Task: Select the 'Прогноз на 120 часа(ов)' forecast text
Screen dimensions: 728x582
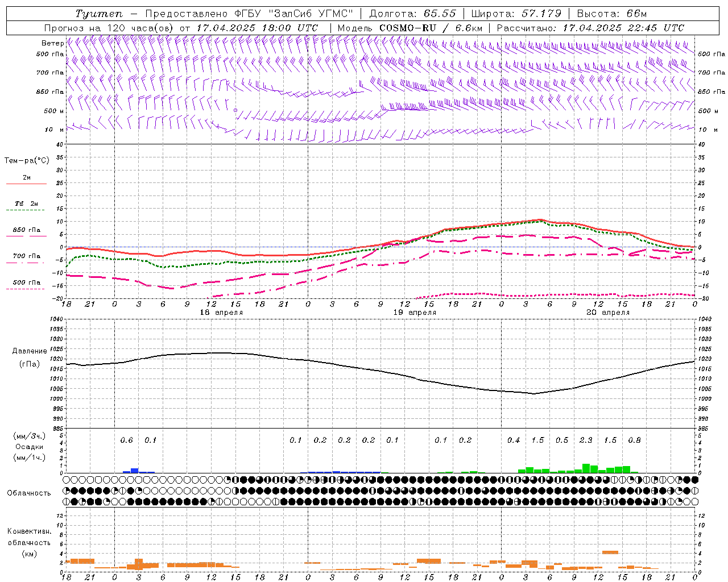Action: click(x=109, y=27)
